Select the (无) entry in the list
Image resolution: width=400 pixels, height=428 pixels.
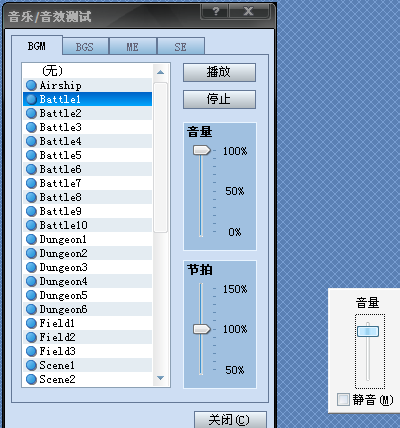pyautogui.click(x=52, y=71)
